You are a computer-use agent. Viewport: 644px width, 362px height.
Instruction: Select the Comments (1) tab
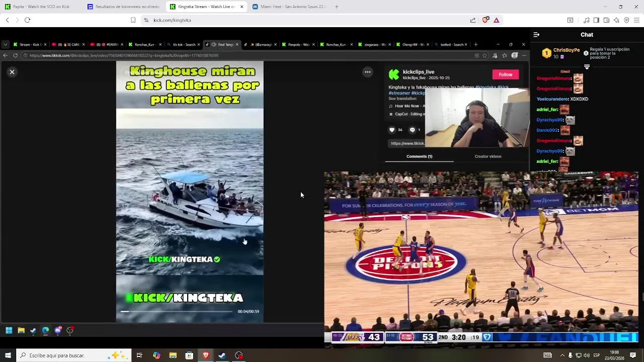[x=419, y=156]
